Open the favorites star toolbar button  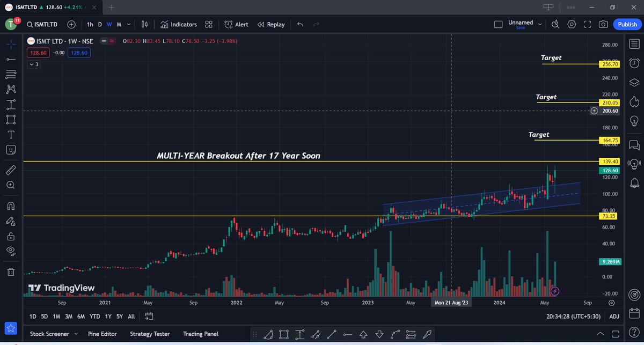(x=11, y=328)
